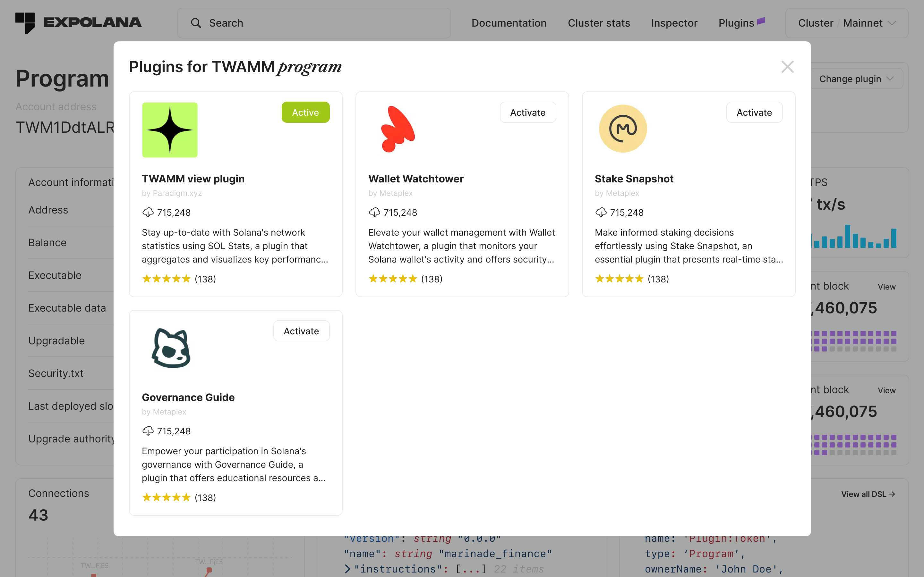Click download cloud icon on Governance Guide
Image resolution: width=924 pixels, height=577 pixels.
148,431
